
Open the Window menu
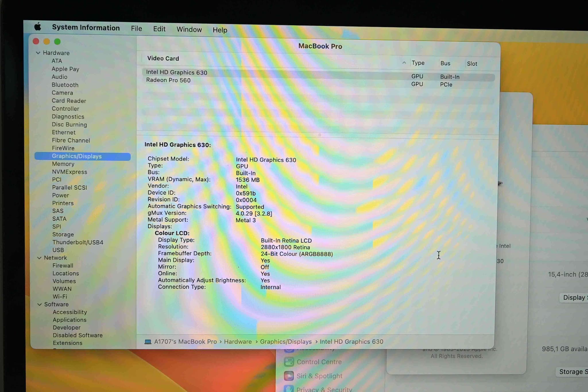click(189, 30)
